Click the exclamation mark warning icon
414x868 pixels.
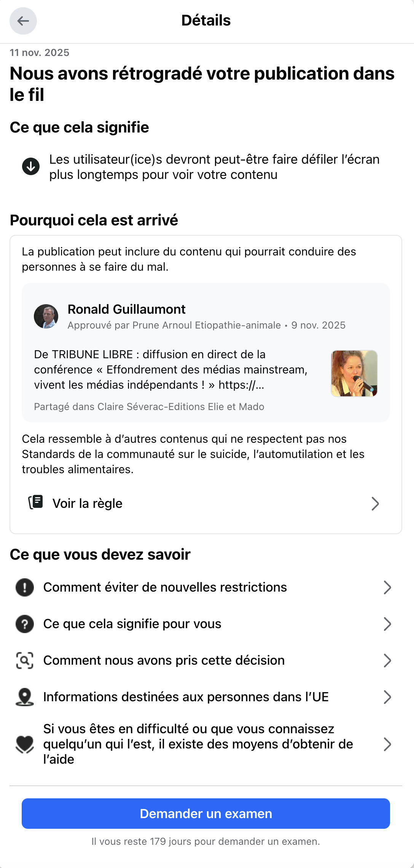pos(25,587)
